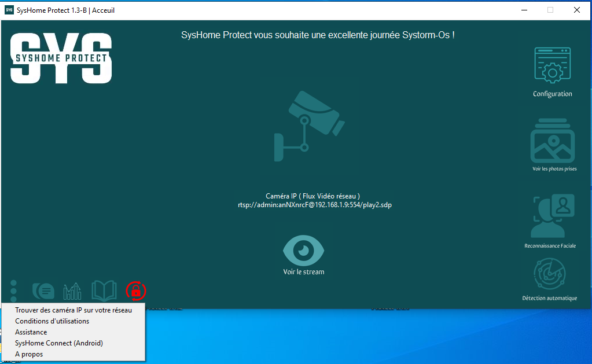Click the 'Voir le stream' label

point(304,272)
